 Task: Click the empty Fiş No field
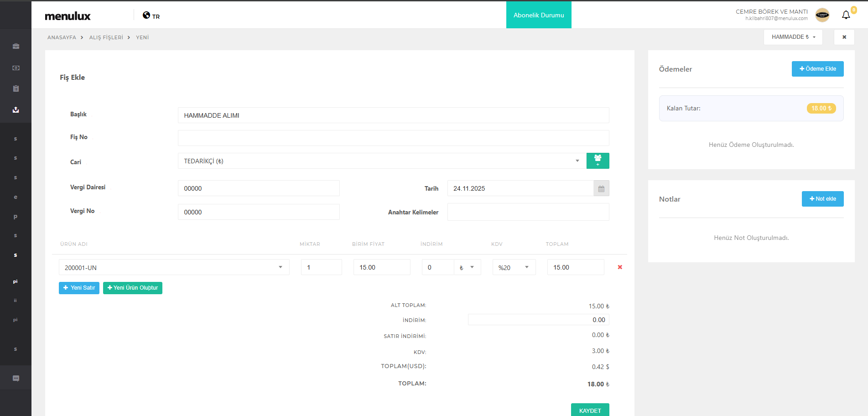(x=393, y=138)
